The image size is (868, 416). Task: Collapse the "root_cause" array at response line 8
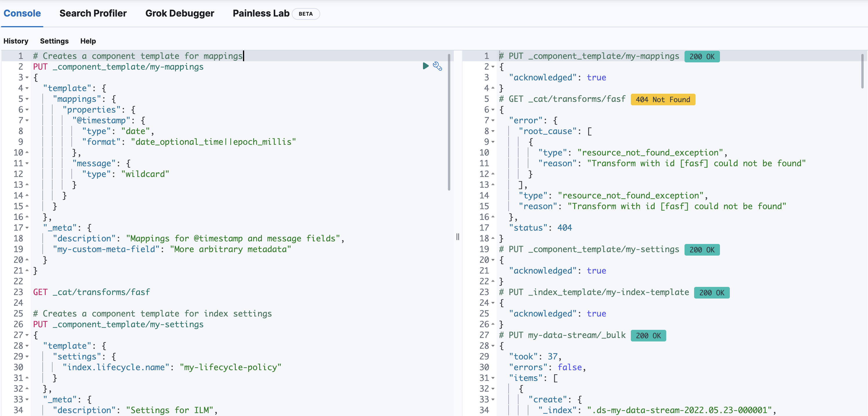point(493,131)
